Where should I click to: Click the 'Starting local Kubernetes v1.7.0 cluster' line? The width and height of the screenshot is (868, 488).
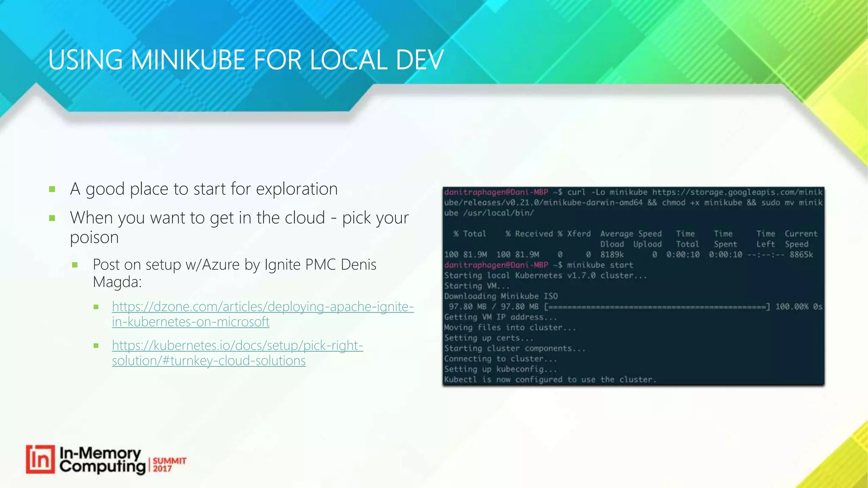click(545, 276)
